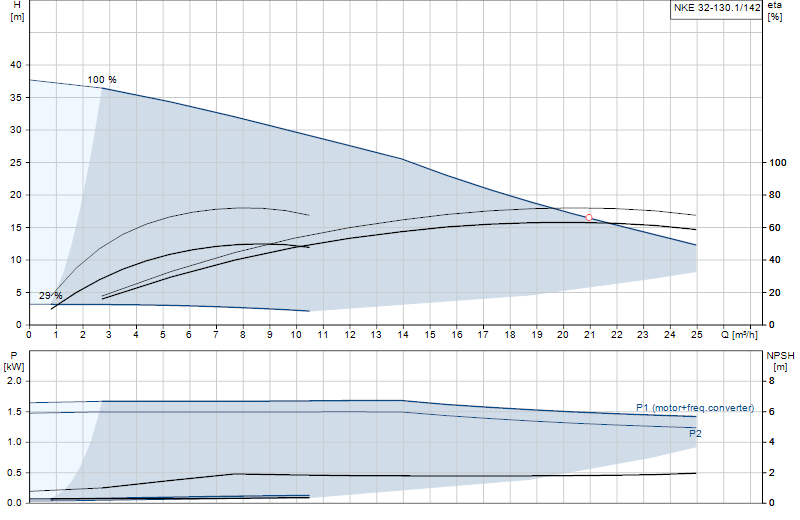Click the 'Q [m³/h]' flow axis label
Screen dimensions: 800x520
(739, 335)
